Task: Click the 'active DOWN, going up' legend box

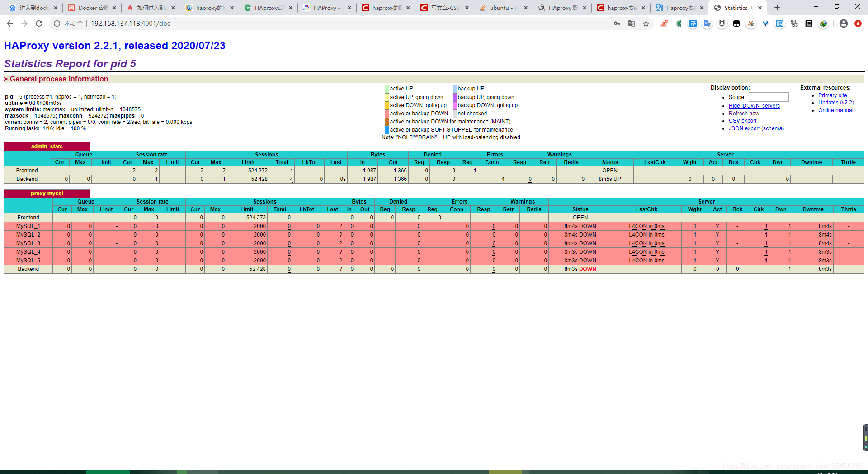Action: (x=387, y=105)
